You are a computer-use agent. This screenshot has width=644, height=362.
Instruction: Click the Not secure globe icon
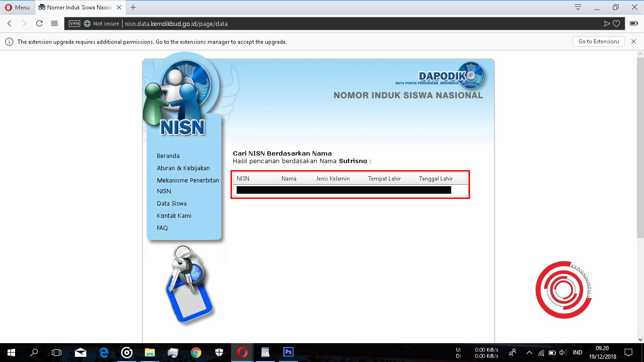tap(87, 23)
